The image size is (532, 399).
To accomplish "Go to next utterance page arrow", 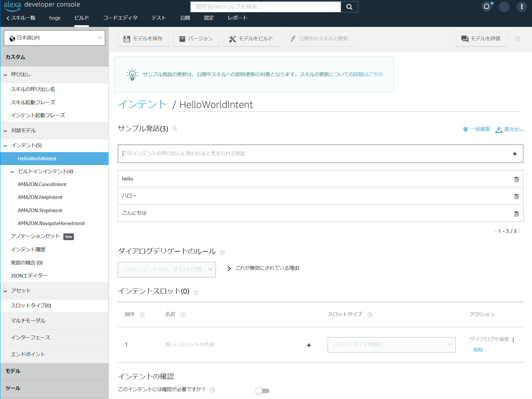I will (x=519, y=231).
